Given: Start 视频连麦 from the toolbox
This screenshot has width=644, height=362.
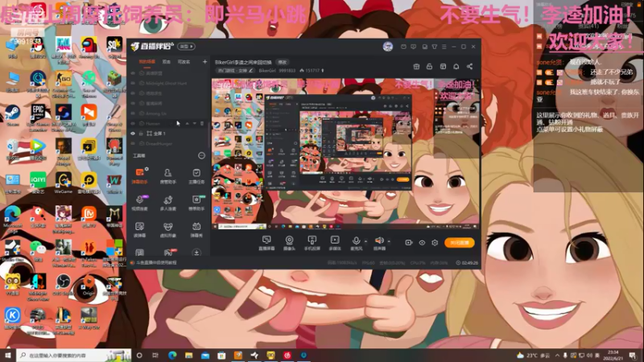Looking at the screenshot, I should coord(139,203).
